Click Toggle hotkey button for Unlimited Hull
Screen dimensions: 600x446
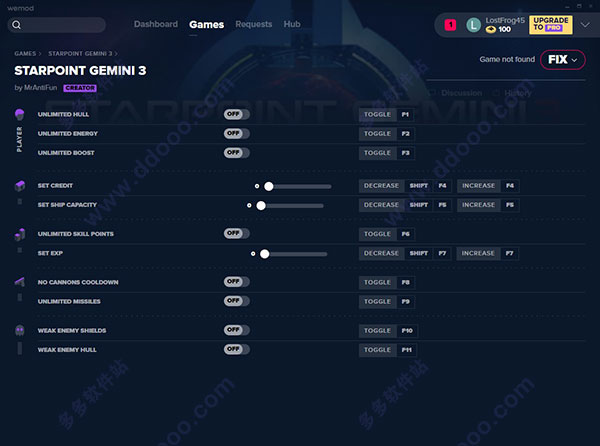(x=377, y=114)
